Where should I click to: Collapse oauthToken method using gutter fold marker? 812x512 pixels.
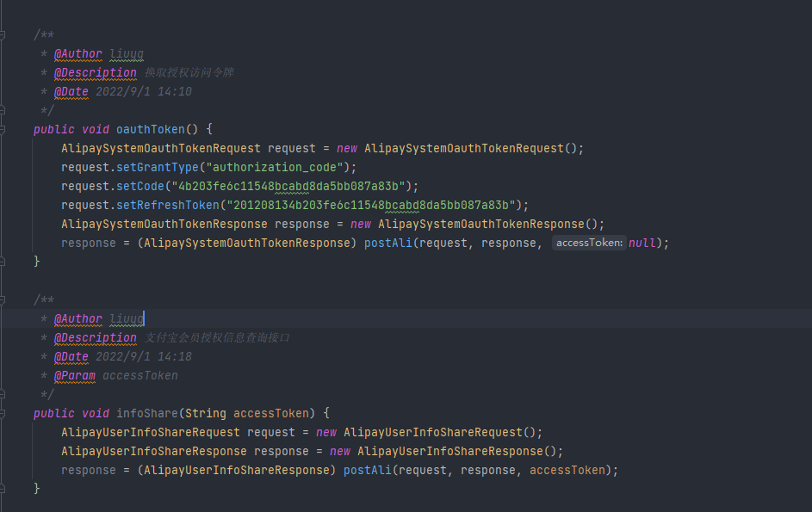click(x=3, y=129)
